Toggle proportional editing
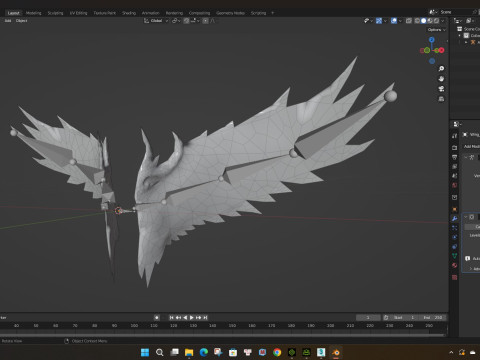Image resolution: width=480 pixels, height=360 pixels. click(205, 21)
